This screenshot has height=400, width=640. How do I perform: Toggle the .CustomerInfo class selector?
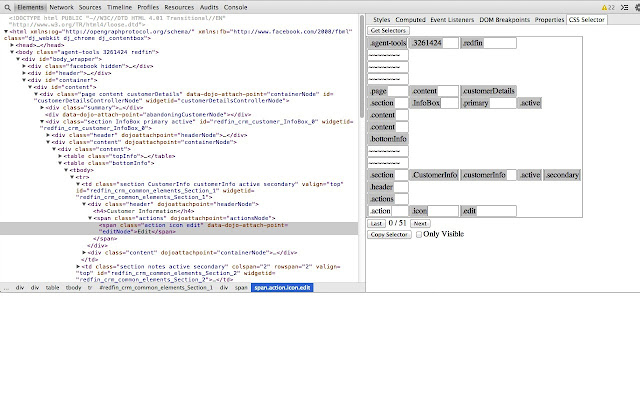tap(434, 175)
